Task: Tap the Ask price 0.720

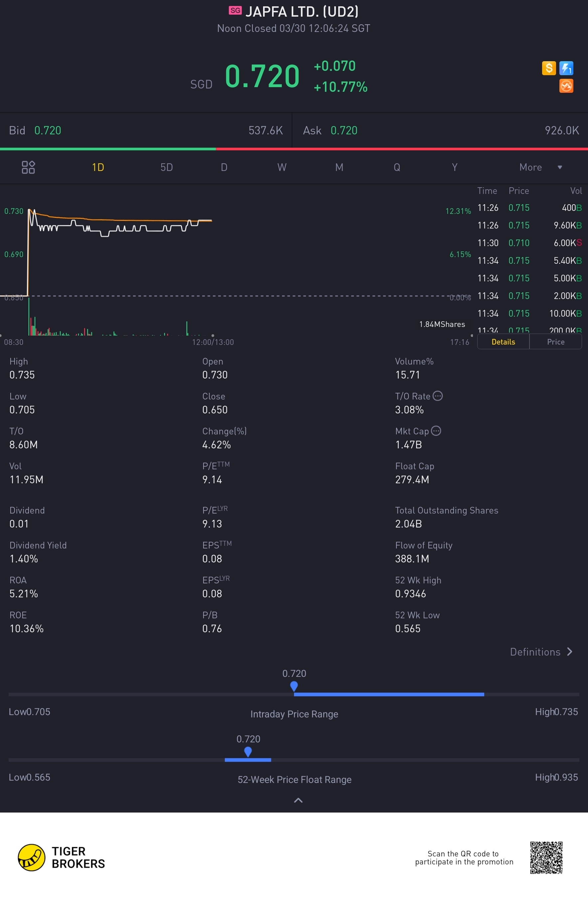Action: (344, 130)
